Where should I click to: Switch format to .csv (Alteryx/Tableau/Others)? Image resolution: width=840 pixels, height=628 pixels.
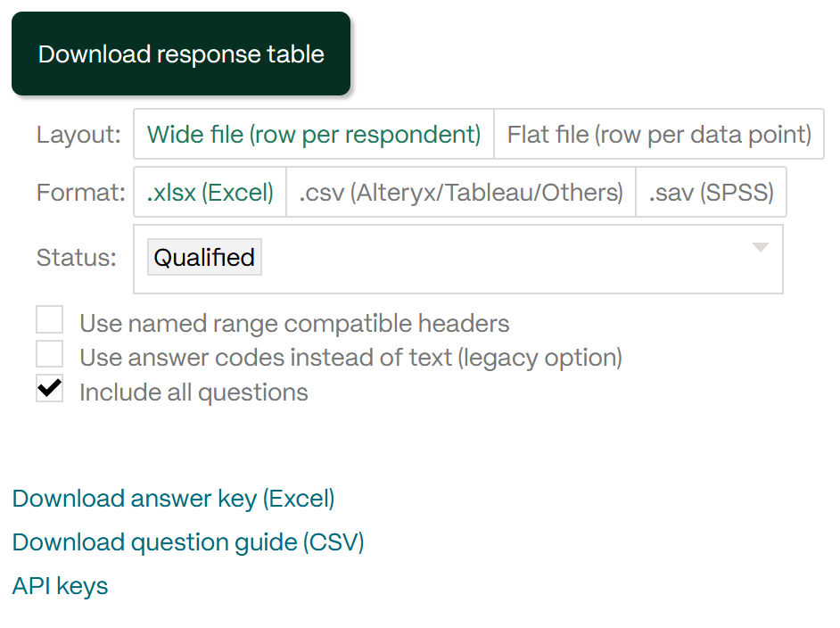(x=461, y=192)
